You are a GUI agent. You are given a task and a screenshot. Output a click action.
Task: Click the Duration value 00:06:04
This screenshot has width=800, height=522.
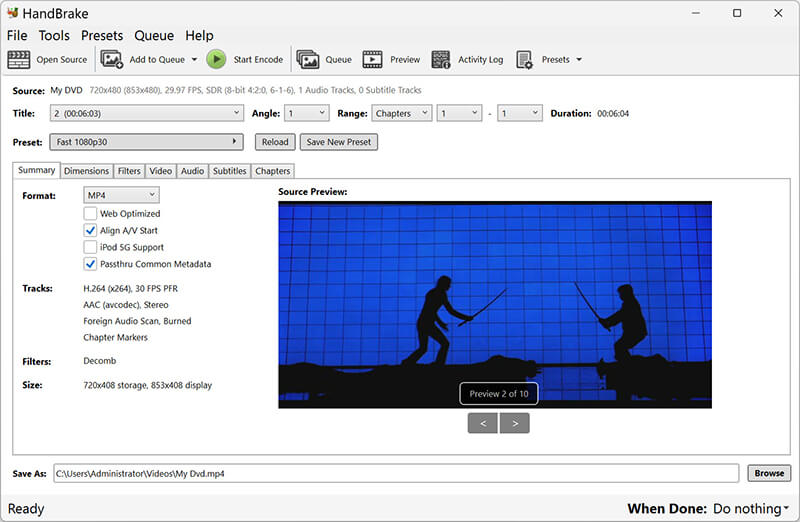[x=613, y=114]
